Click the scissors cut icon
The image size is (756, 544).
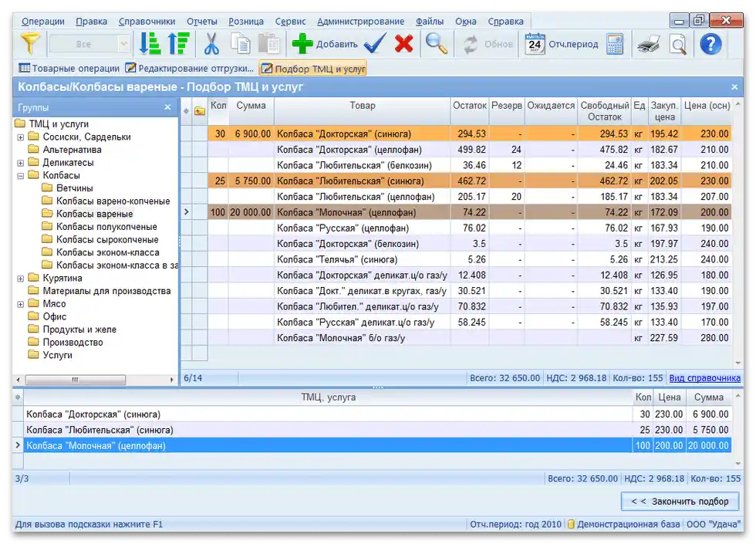(211, 44)
